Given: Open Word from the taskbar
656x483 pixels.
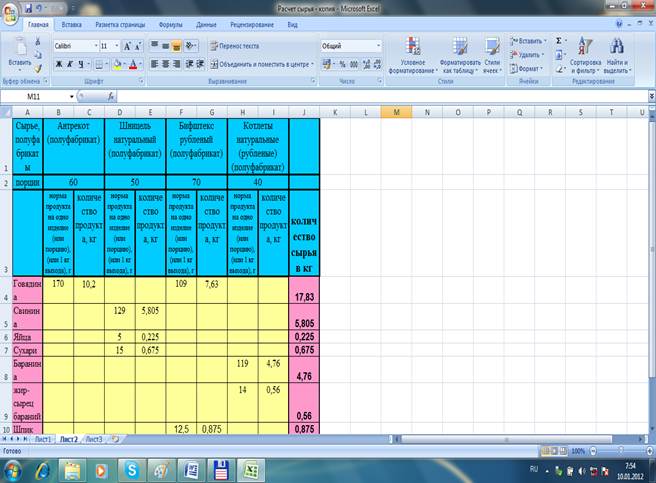Looking at the screenshot, I should pos(191,471).
